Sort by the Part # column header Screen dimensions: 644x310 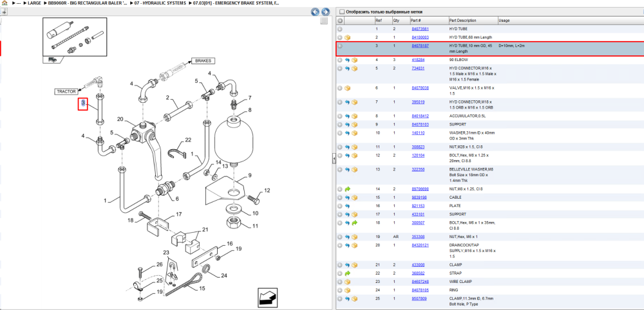coord(429,21)
